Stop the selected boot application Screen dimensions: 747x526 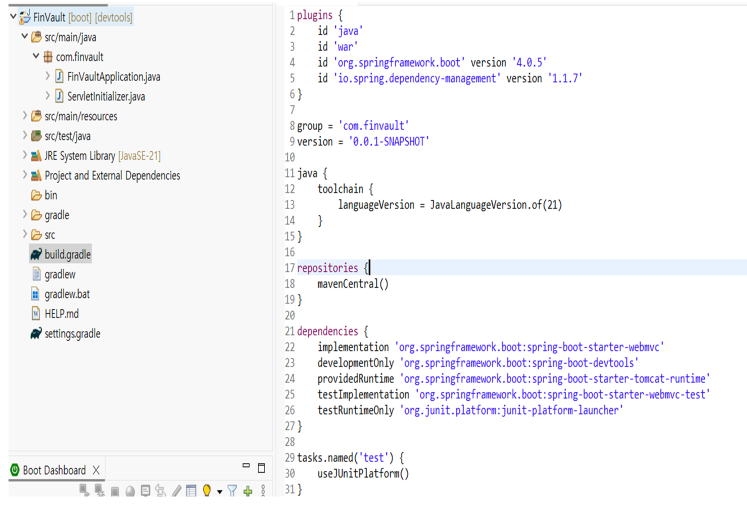tap(115, 492)
